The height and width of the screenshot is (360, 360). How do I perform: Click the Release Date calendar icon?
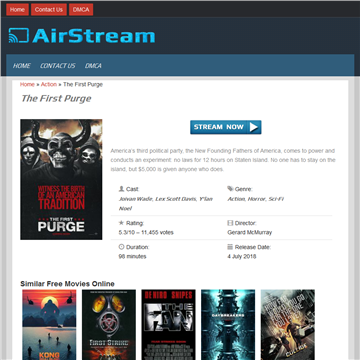tap(230, 247)
